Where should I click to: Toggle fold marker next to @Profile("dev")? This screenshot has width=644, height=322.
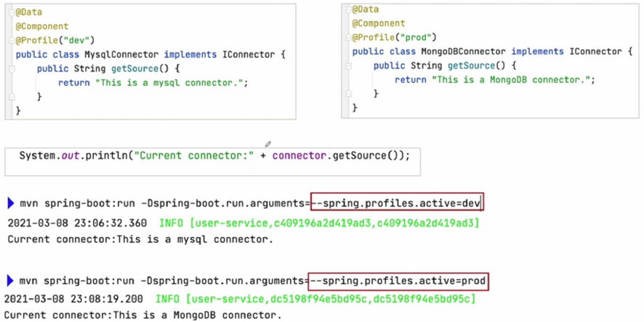pyautogui.click(x=12, y=40)
